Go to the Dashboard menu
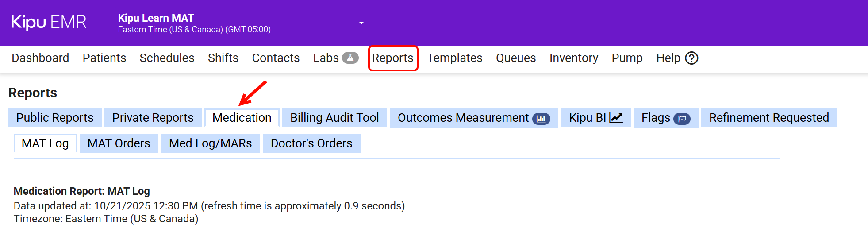 point(40,58)
